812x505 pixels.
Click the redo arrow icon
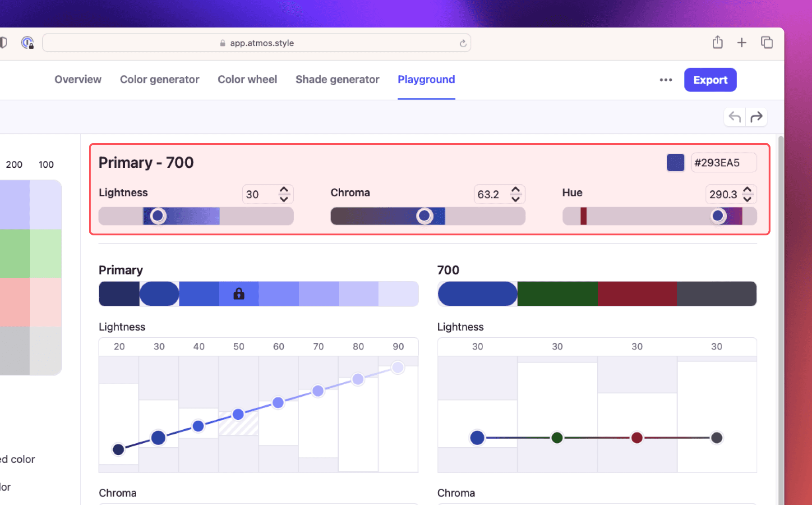click(x=757, y=116)
